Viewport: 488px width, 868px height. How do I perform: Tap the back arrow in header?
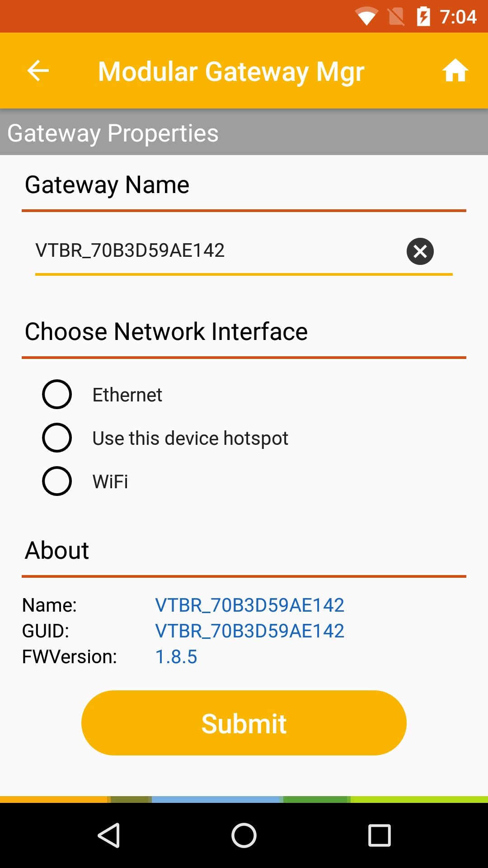38,71
